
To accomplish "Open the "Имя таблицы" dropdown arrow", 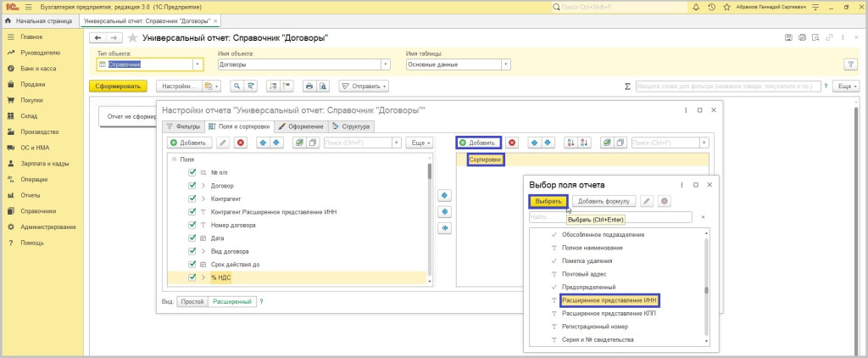I will [506, 64].
